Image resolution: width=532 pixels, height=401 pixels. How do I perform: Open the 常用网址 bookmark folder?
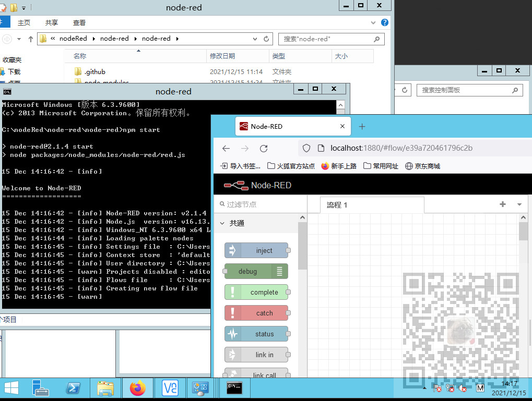point(381,166)
